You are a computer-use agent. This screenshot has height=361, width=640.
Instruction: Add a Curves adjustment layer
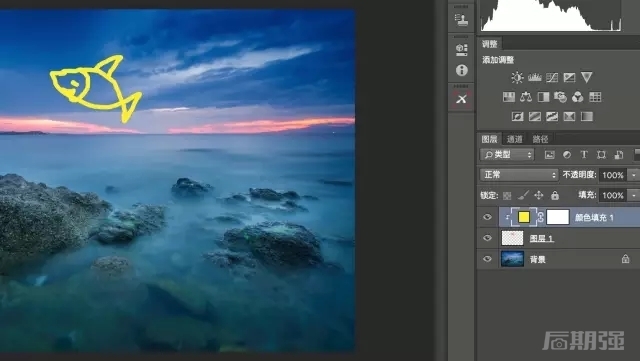552,78
